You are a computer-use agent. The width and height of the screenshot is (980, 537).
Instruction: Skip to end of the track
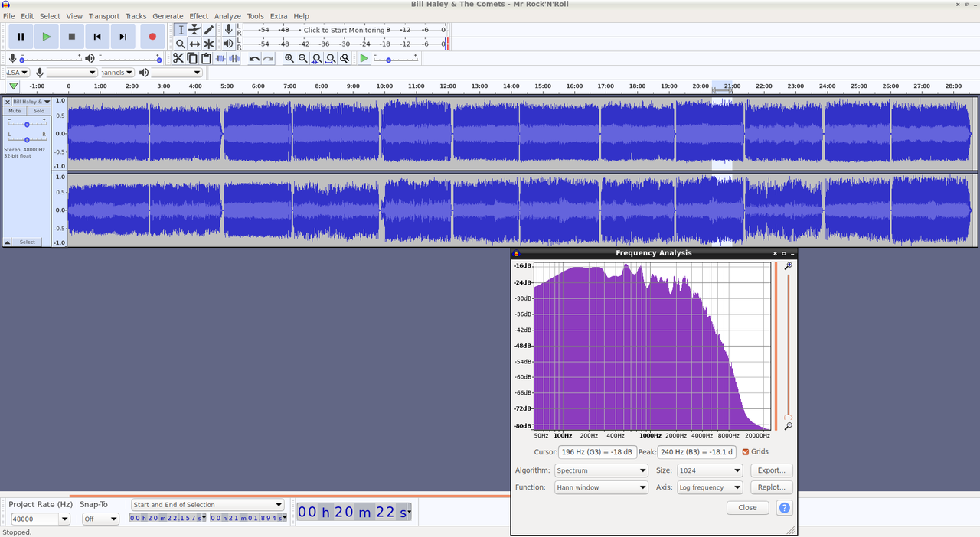[122, 36]
